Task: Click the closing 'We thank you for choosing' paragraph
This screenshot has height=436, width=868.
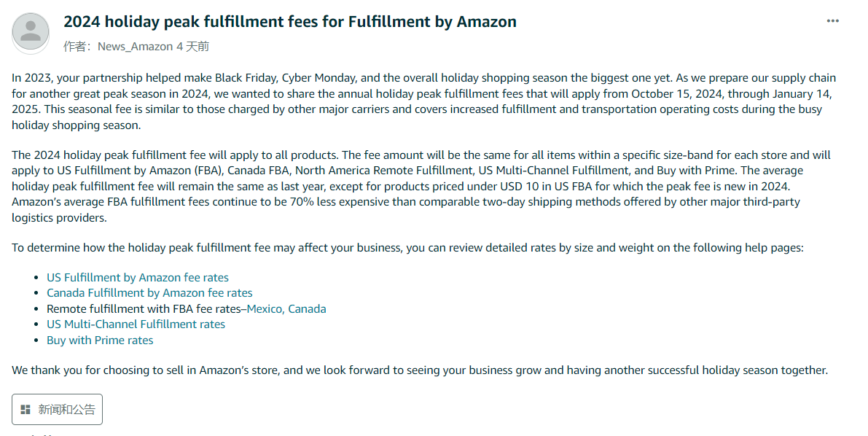Action: (420, 370)
